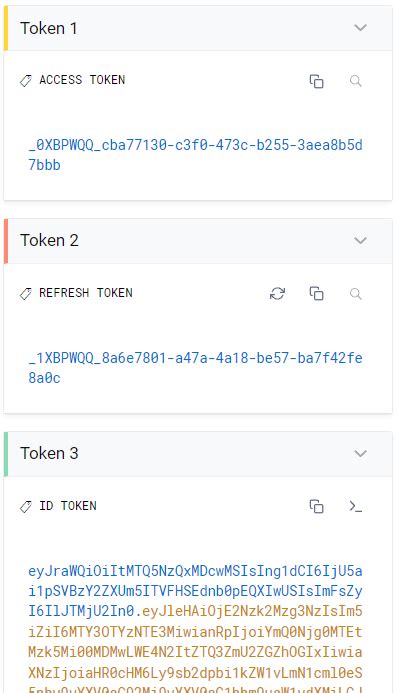
Task: Copy the access token value
Action: [317, 81]
